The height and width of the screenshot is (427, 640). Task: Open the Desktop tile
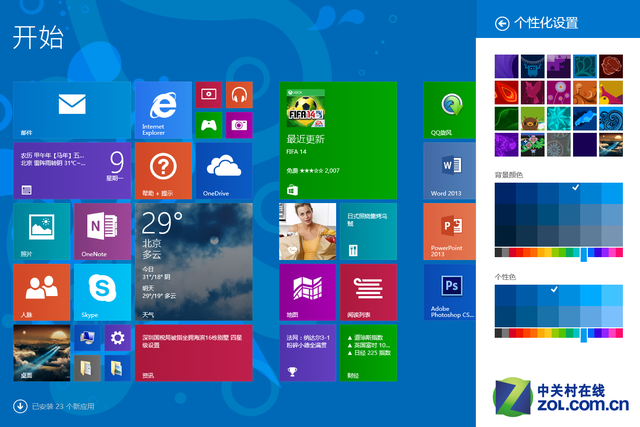[42, 353]
